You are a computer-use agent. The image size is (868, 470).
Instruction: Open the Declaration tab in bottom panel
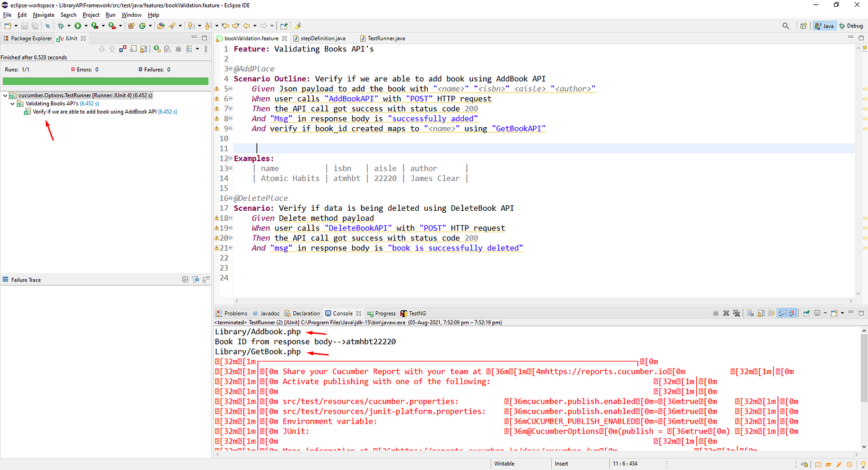click(x=302, y=313)
